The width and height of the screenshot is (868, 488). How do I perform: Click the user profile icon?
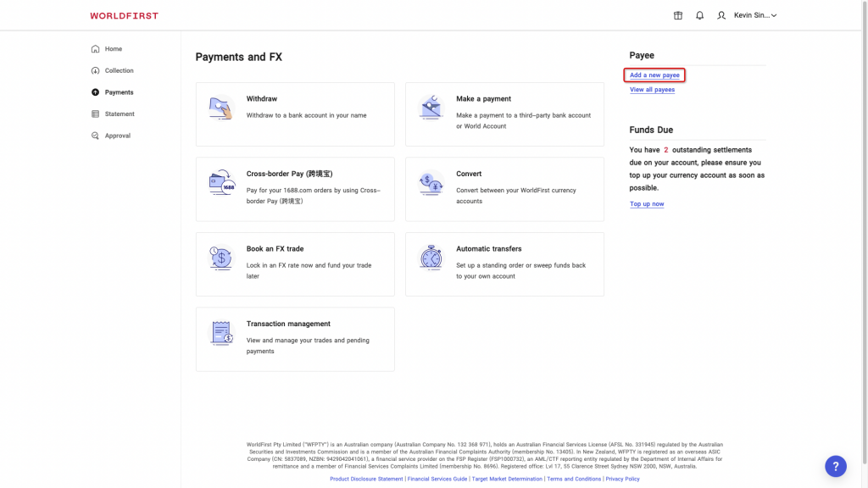721,15
